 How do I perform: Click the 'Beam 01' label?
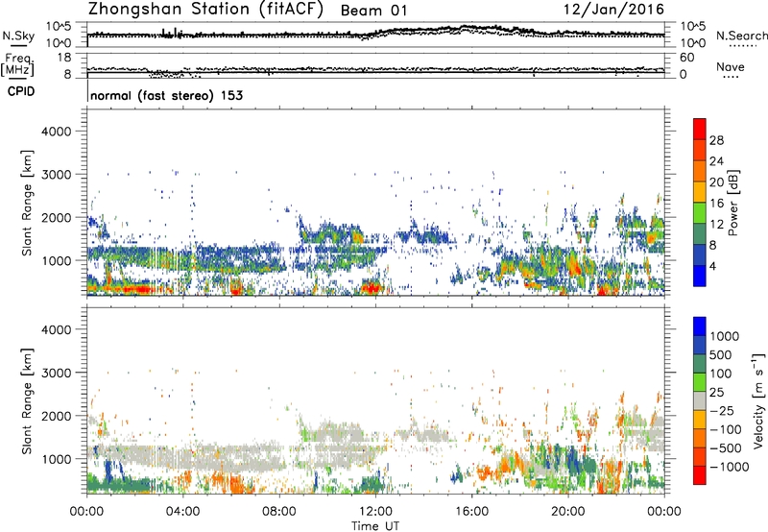pos(373,11)
